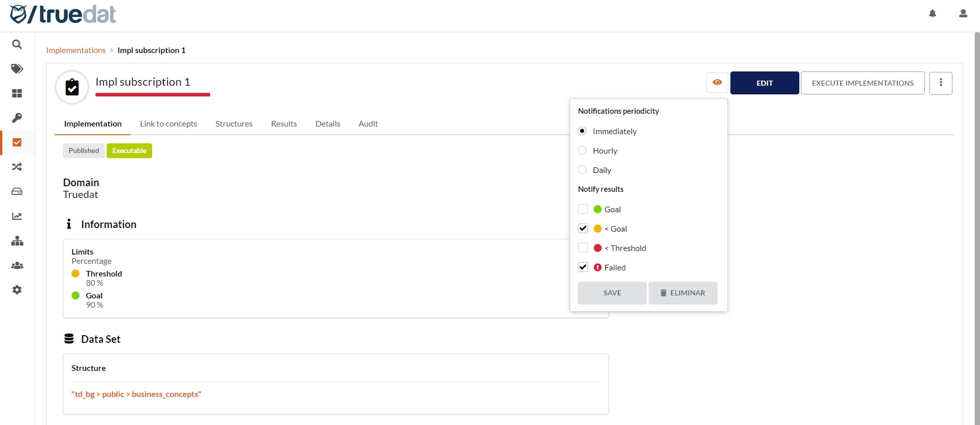Image resolution: width=980 pixels, height=425 pixels.
Task: Open the dashboard grid icon in sidebar
Action: coord(17,93)
